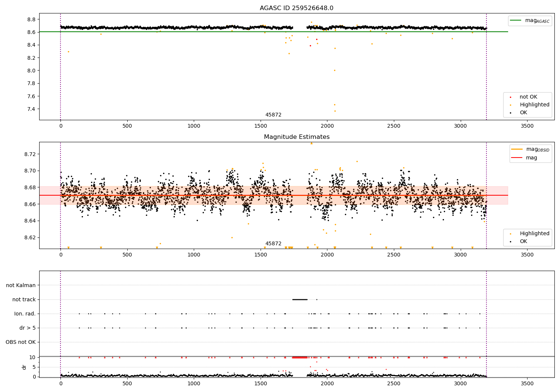Click the 'dr' y-axis label

click(24, 367)
